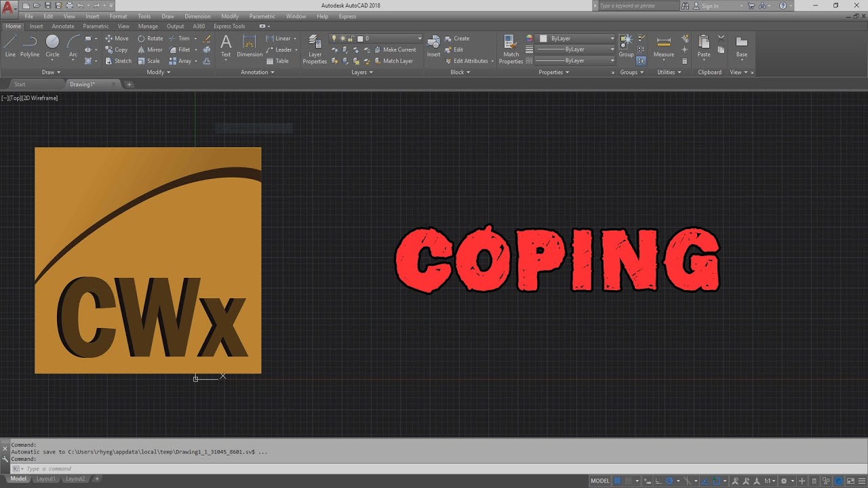Image resolution: width=868 pixels, height=488 pixels.
Task: Select the Circle tool
Action: pos(52,45)
